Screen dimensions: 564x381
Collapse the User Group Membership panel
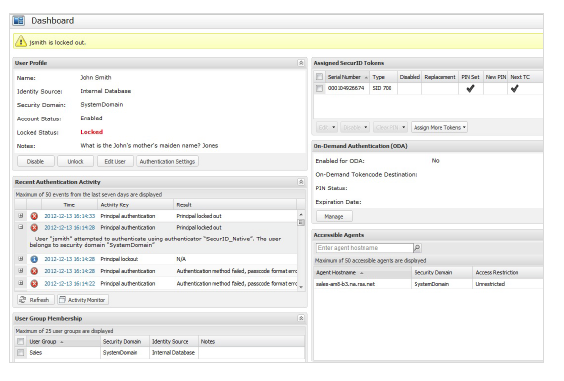(301, 318)
